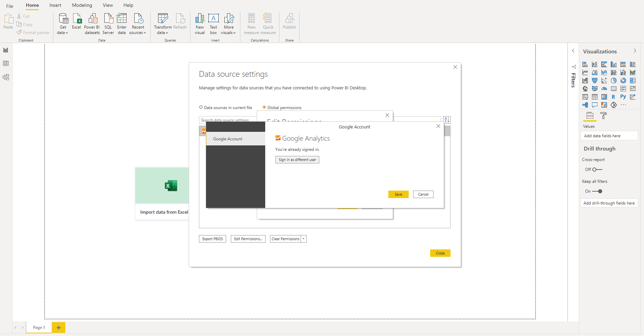
Task: Switch to the Modeling ribbon tab
Action: [82, 5]
